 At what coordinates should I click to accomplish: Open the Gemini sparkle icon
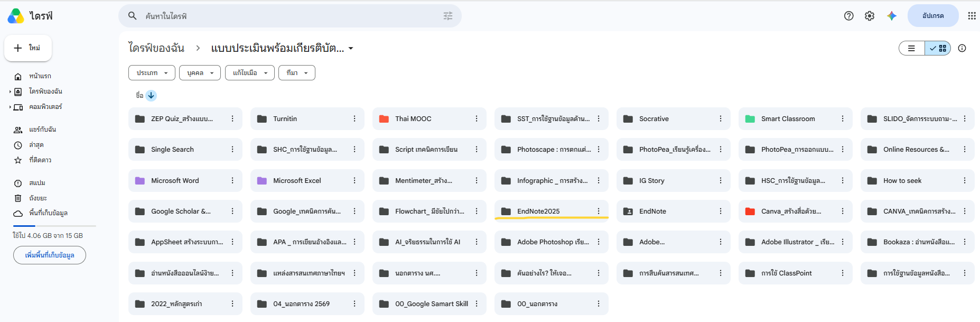pos(892,16)
